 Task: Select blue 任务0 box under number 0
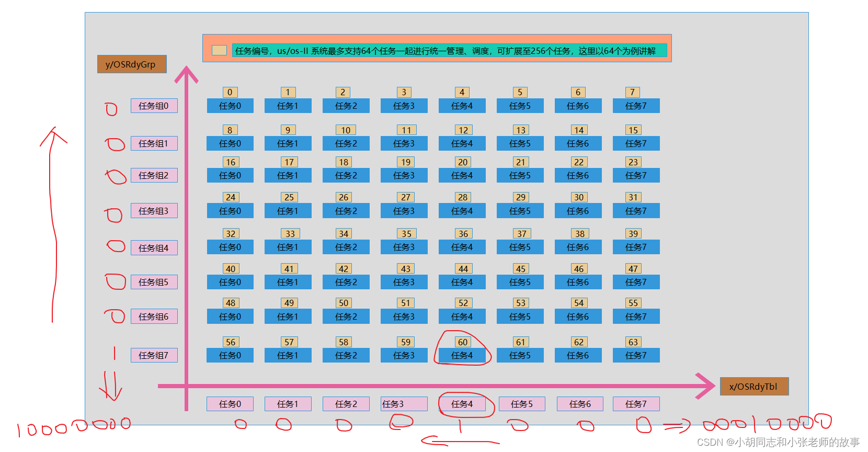230,106
